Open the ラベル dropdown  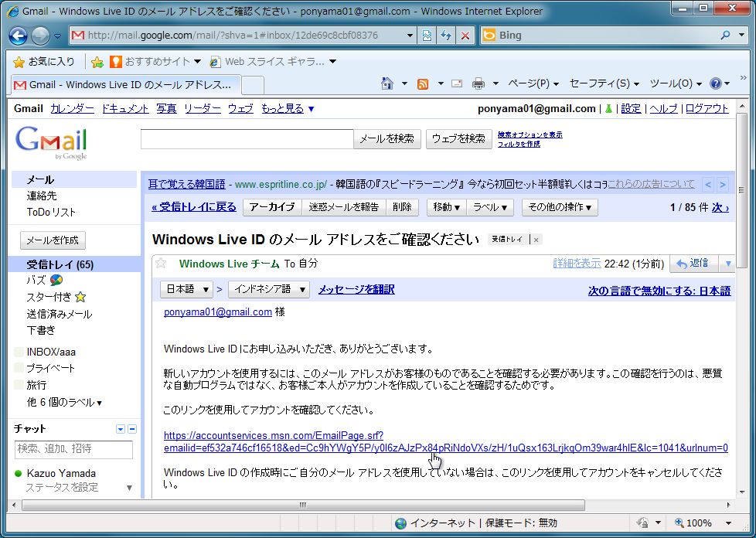[x=490, y=207]
